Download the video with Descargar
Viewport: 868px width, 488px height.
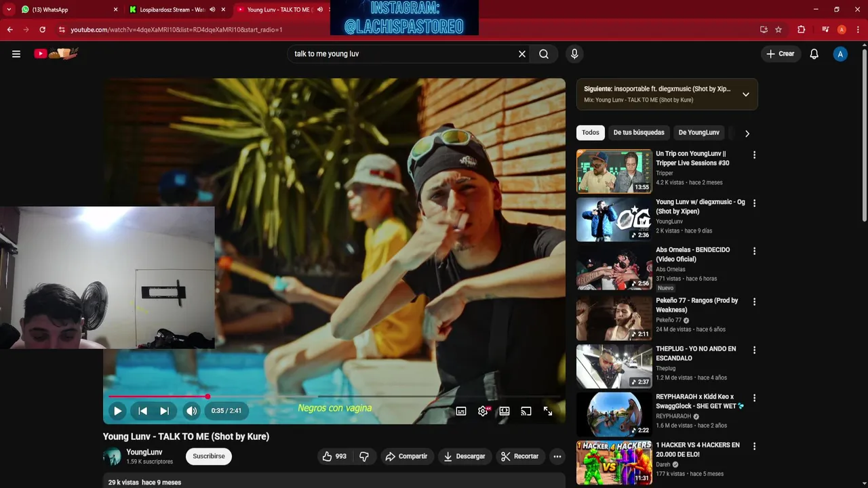465,456
